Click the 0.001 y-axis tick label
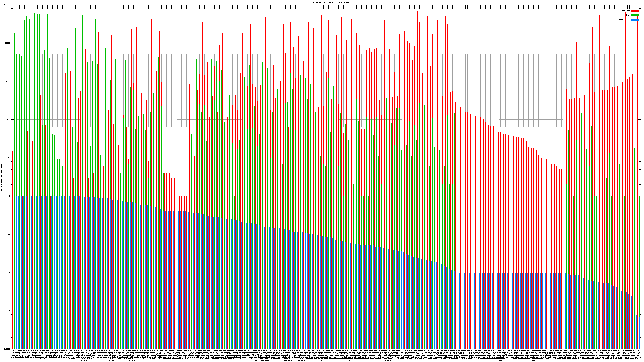 tap(8, 311)
